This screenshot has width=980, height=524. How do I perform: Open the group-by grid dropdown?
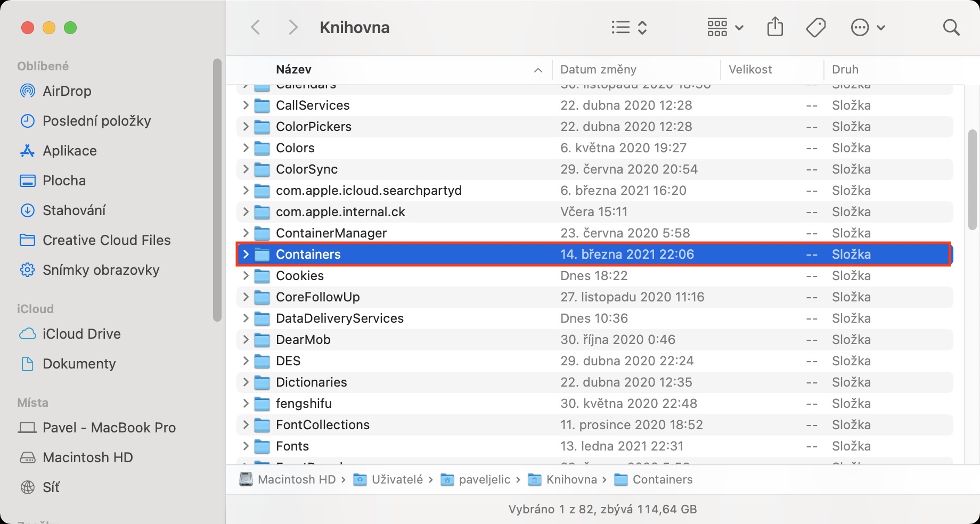click(x=725, y=27)
